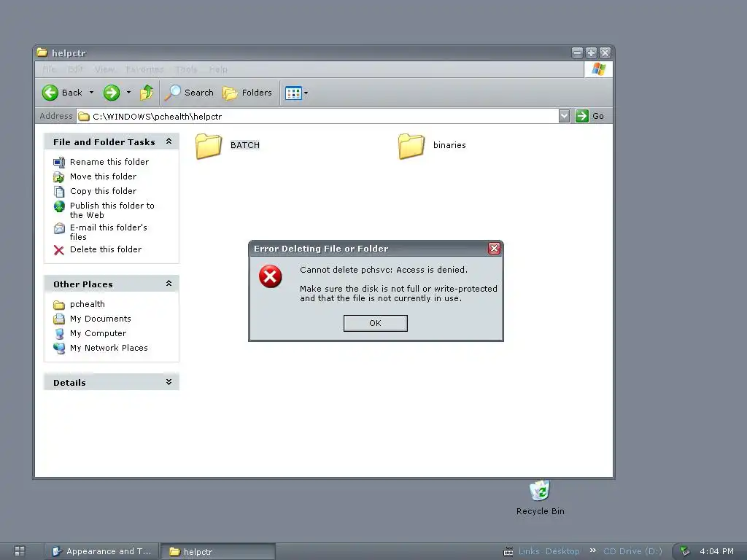Image resolution: width=747 pixels, height=560 pixels.
Task: Click the BATCH folder name
Action: click(245, 145)
